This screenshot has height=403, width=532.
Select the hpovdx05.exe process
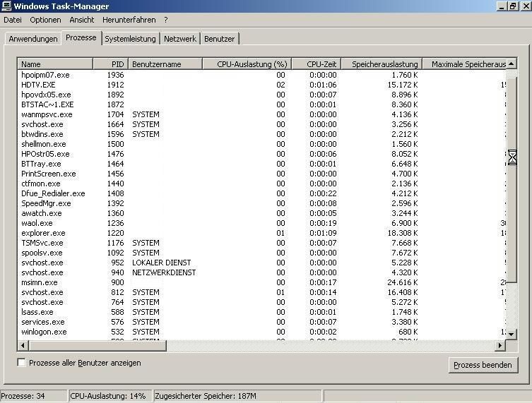pyautogui.click(x=262, y=95)
